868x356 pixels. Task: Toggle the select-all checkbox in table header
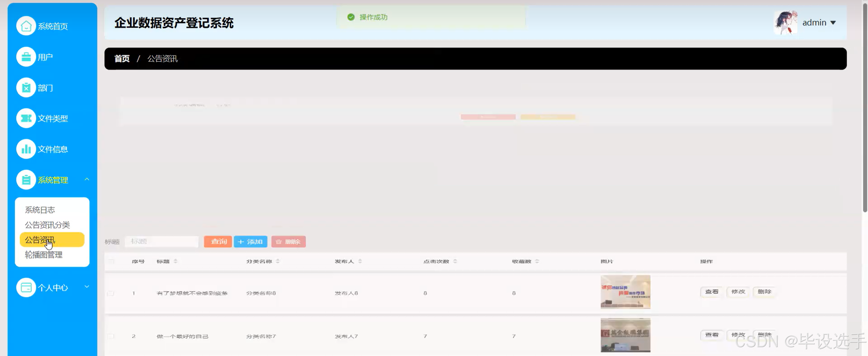click(x=111, y=261)
